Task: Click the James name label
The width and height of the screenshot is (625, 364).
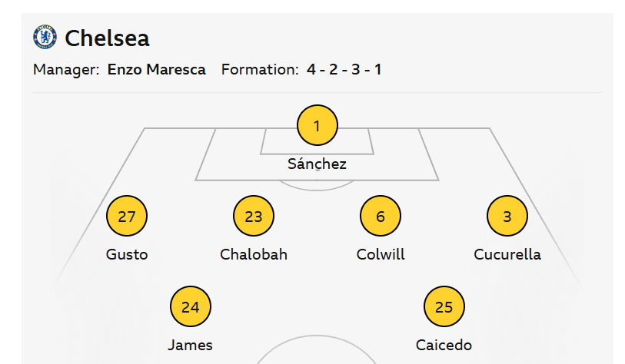Action: click(x=190, y=345)
